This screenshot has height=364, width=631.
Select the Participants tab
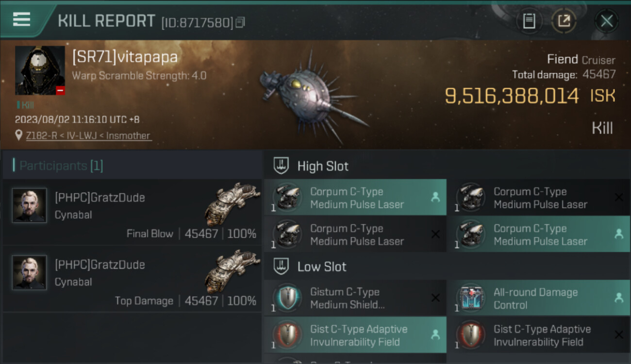(x=61, y=166)
